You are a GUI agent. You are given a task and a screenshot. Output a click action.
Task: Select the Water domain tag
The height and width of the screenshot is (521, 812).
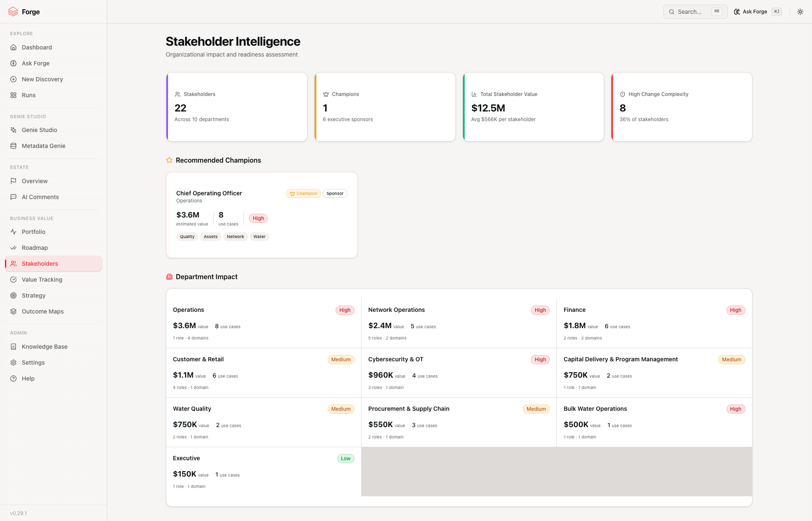pyautogui.click(x=259, y=237)
